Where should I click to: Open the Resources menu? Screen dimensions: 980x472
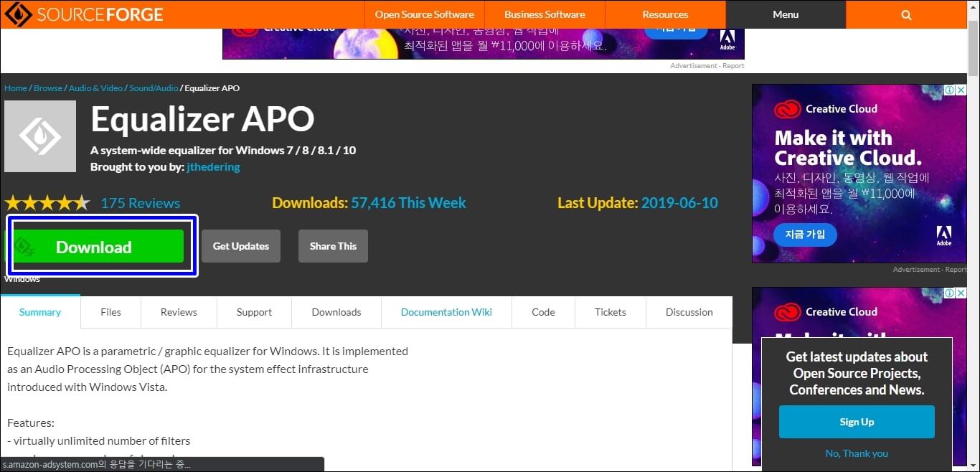click(x=665, y=14)
